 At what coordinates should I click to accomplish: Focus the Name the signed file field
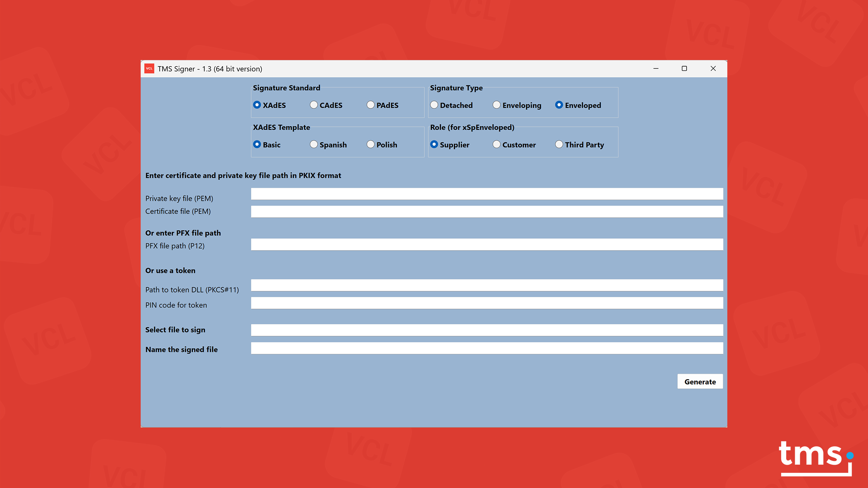[x=487, y=348]
